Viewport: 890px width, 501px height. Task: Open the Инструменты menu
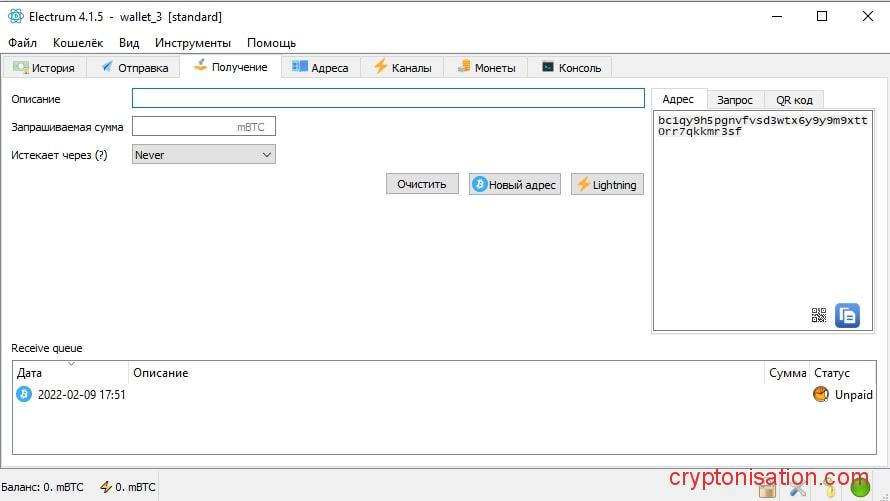[192, 43]
